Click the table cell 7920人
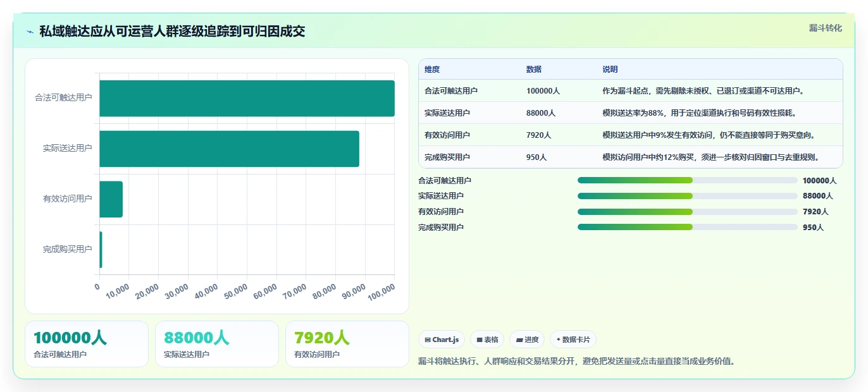 539,135
